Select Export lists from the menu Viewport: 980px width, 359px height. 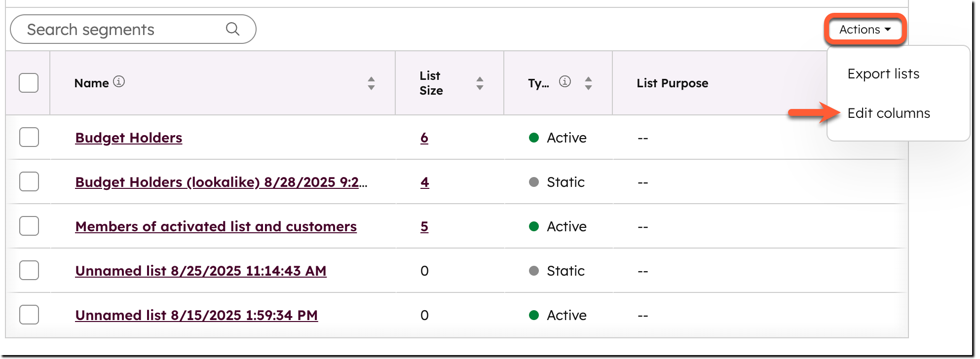(x=883, y=73)
